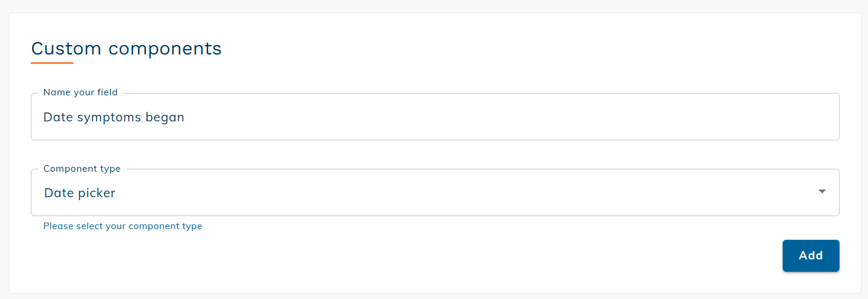Click the "Name your field" label
This screenshot has height=299, width=868.
point(81,92)
